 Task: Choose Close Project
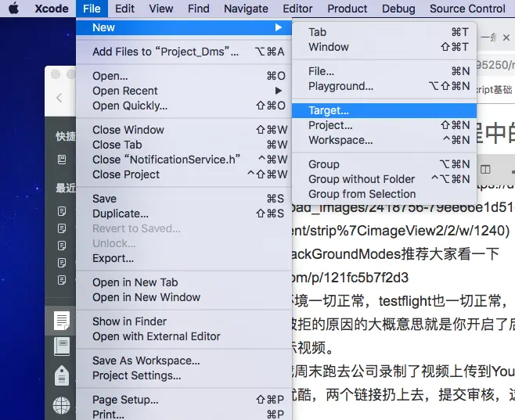[x=184, y=174]
